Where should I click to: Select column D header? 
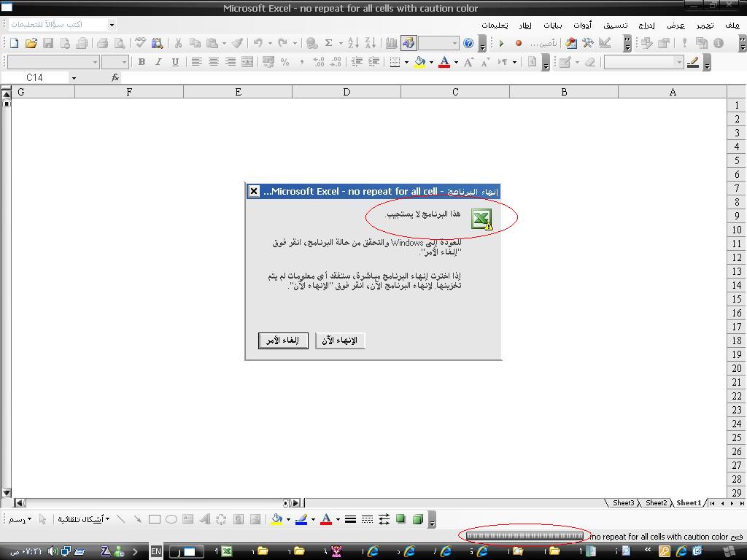347,92
